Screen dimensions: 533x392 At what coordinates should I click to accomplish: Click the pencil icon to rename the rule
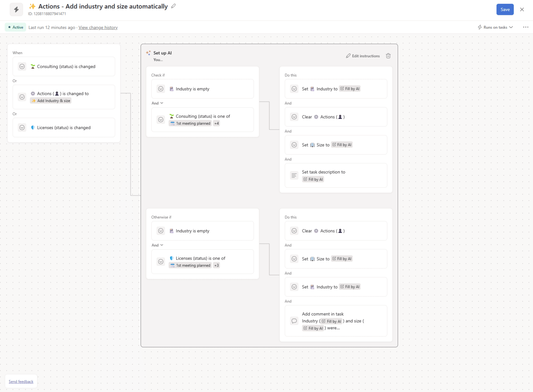pos(174,6)
